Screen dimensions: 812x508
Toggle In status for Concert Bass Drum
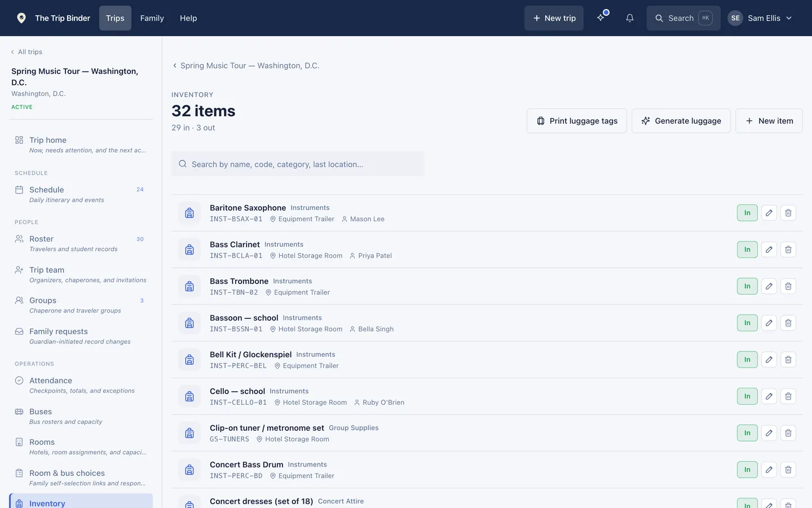747,470
